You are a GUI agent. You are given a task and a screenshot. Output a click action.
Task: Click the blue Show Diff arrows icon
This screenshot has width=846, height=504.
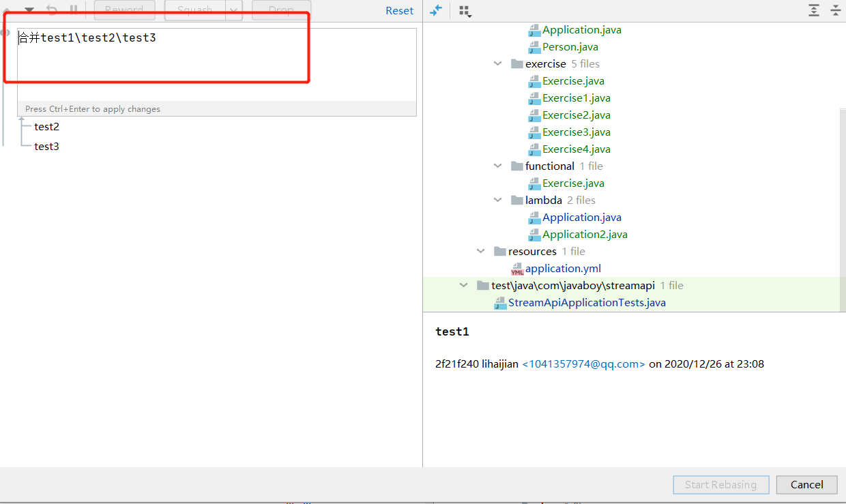pyautogui.click(x=436, y=10)
